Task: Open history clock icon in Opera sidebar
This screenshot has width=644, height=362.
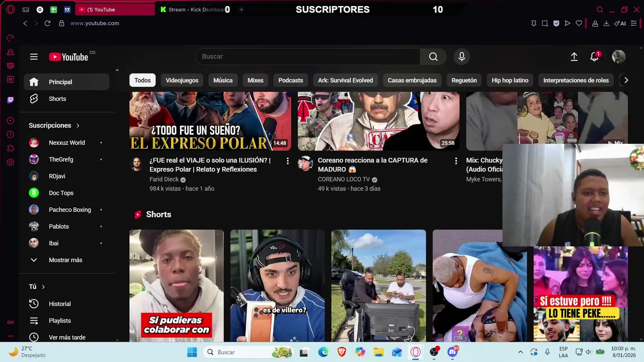Action: pyautogui.click(x=10, y=134)
